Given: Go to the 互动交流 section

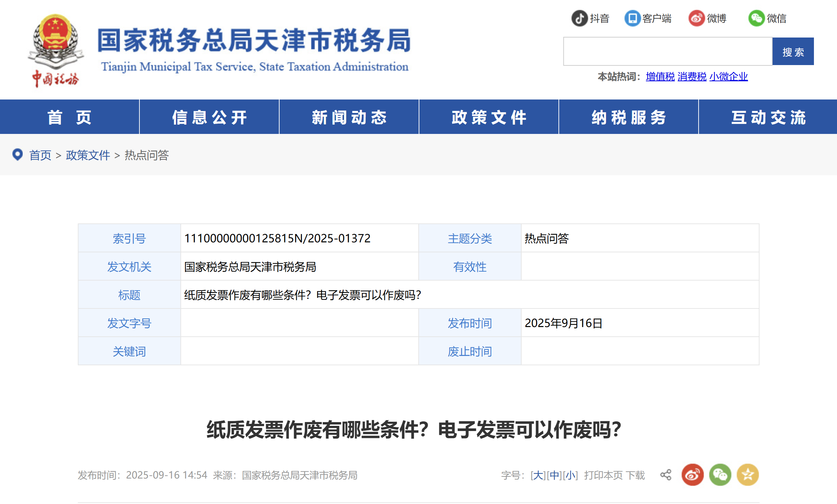Looking at the screenshot, I should pyautogui.click(x=768, y=117).
